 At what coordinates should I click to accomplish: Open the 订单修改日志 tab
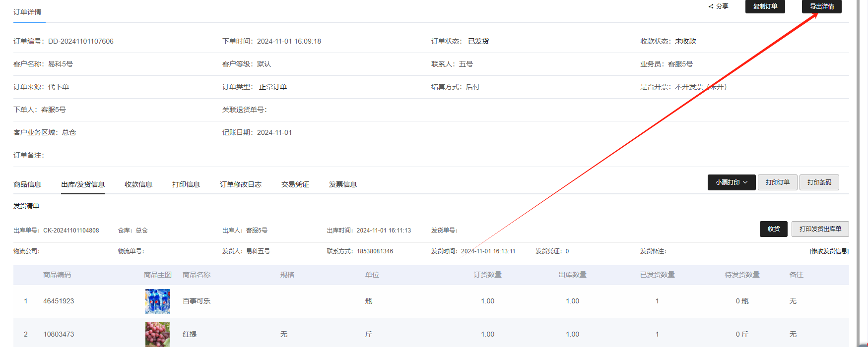click(x=241, y=184)
